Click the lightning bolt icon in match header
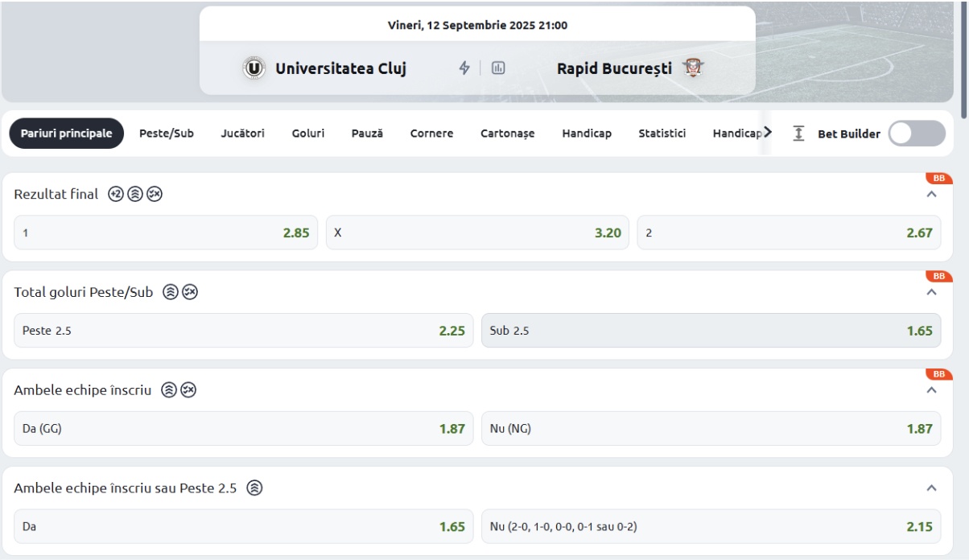 click(464, 68)
